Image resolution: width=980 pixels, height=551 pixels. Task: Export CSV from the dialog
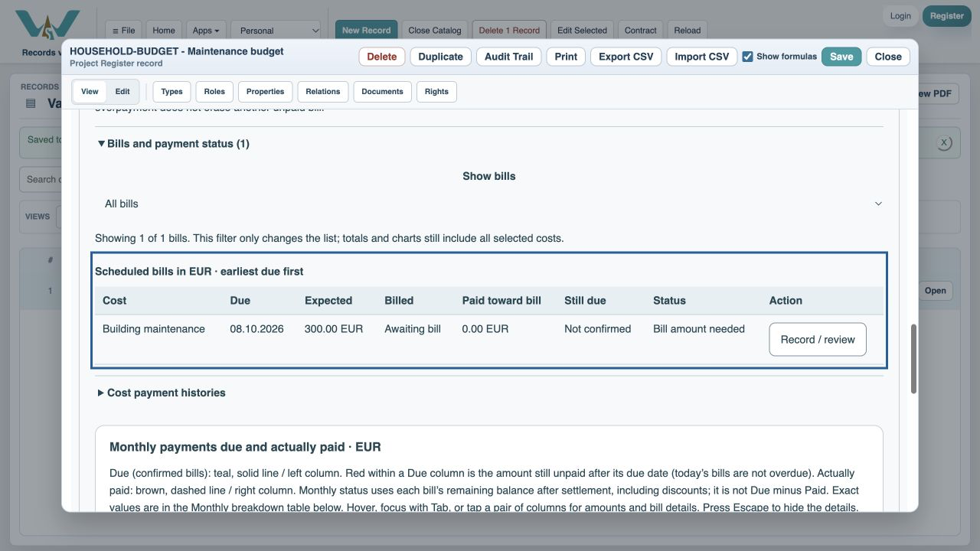626,57
